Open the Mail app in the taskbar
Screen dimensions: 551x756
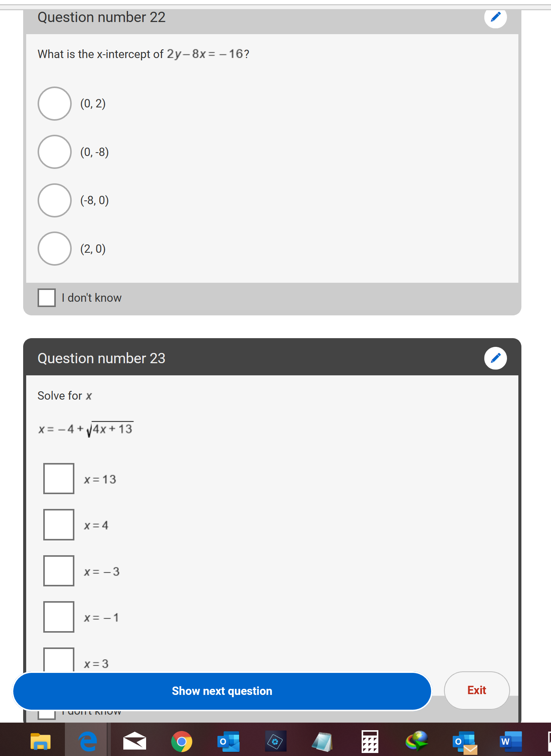(x=135, y=741)
